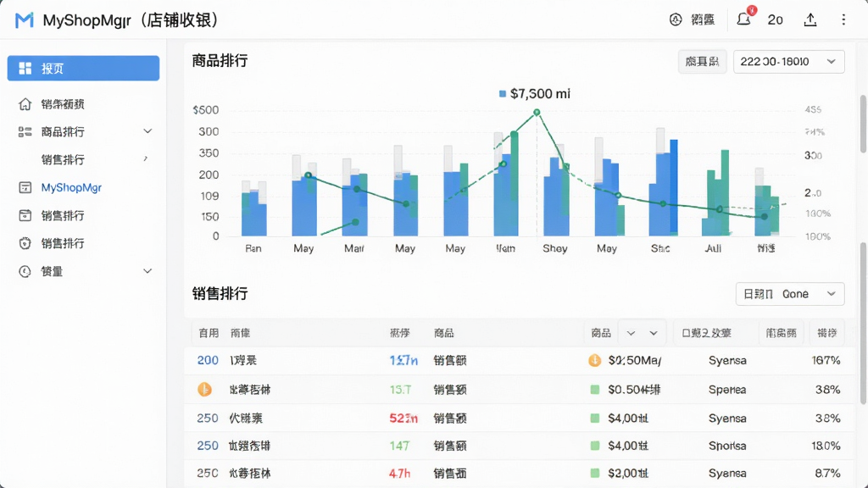Expand the 管量 sidebar chevron

(147, 271)
